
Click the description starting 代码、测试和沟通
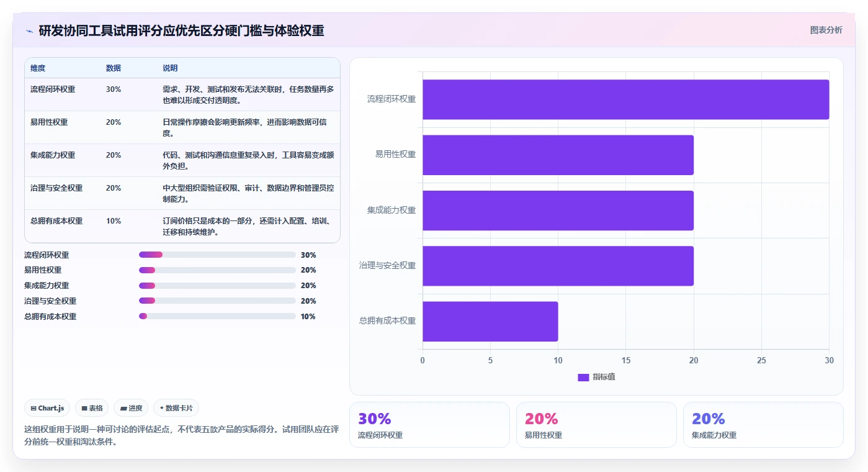[x=248, y=160]
